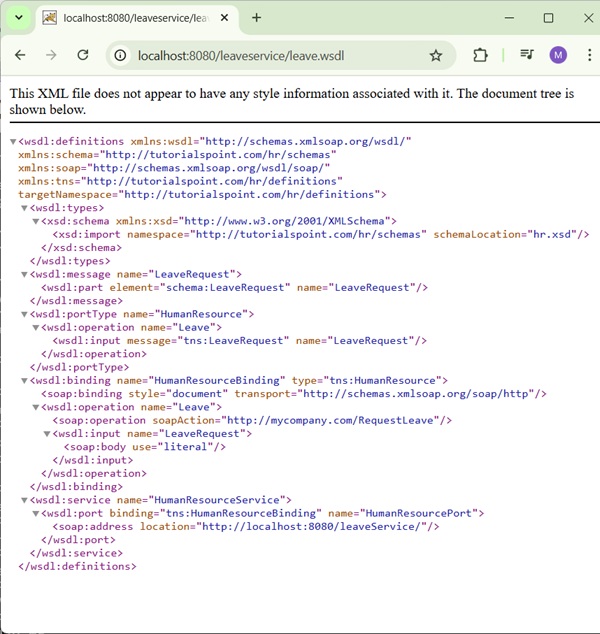Collapse the wsdl:portType HumanResource node
This screenshot has width=600, height=634.
tap(24, 314)
